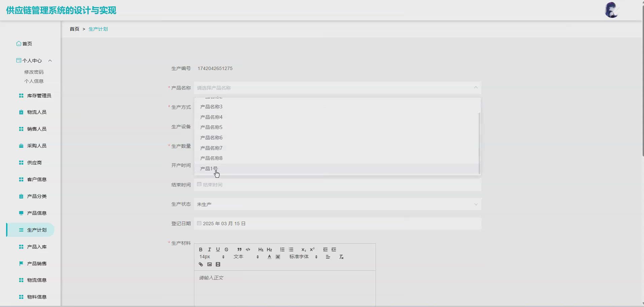Screen dimensions: 644x307
Task: Toggle strikethrough formatting in the editor
Action: [x=226, y=249]
